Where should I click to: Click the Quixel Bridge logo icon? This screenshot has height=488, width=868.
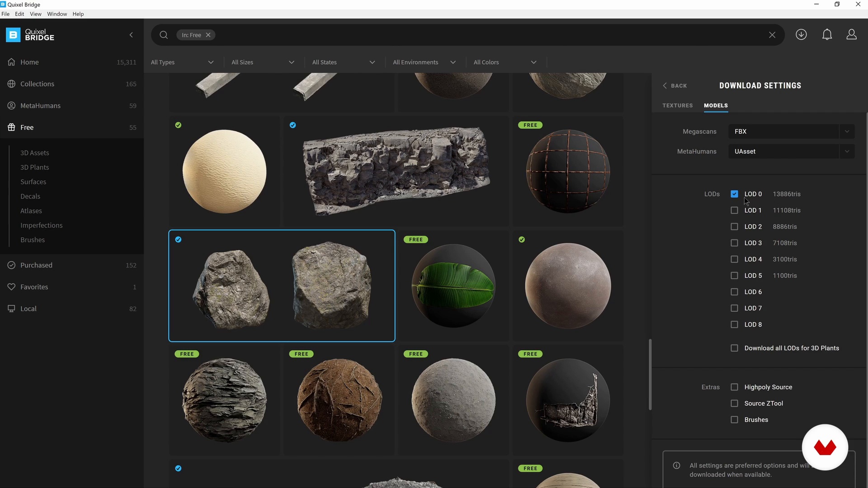click(x=13, y=35)
